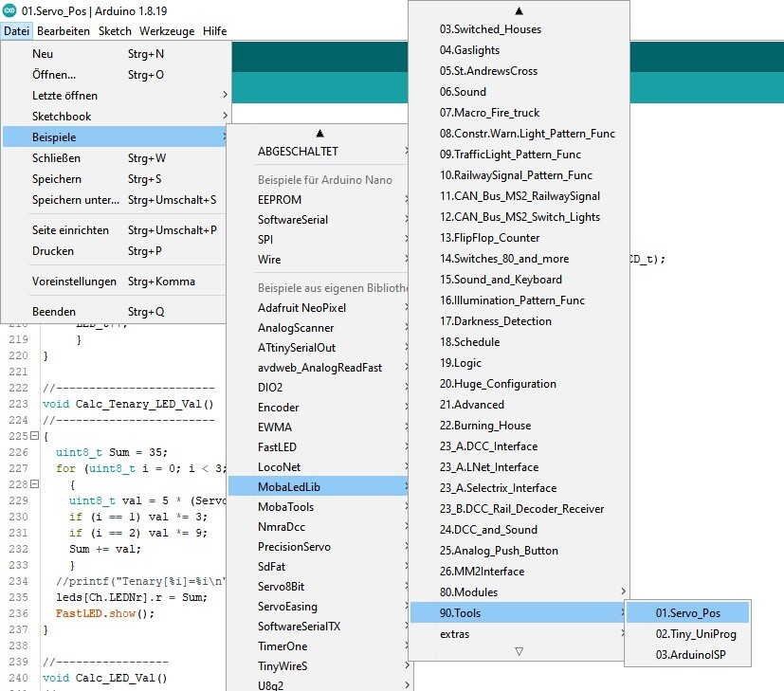Open the Bearbeiten menu

64,31
